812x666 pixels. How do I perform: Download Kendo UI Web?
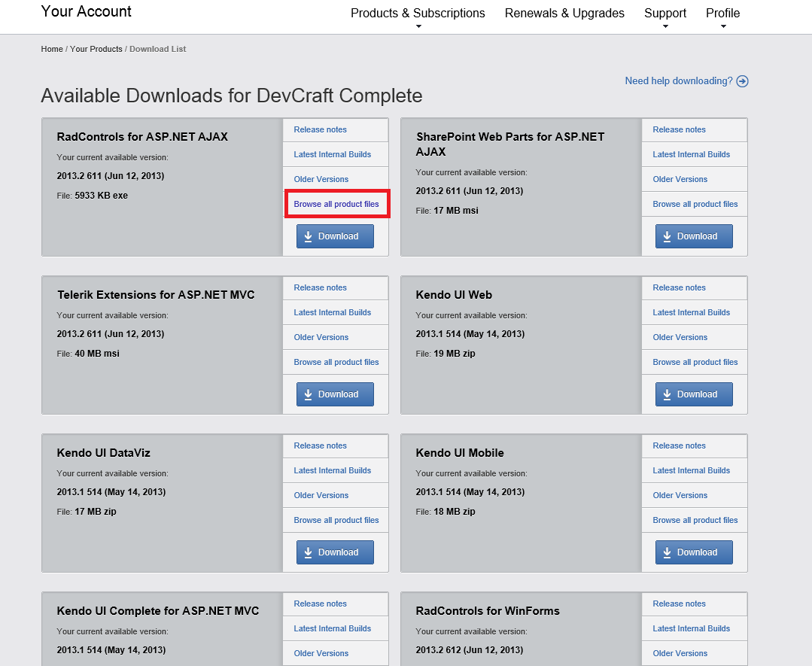pyautogui.click(x=694, y=394)
